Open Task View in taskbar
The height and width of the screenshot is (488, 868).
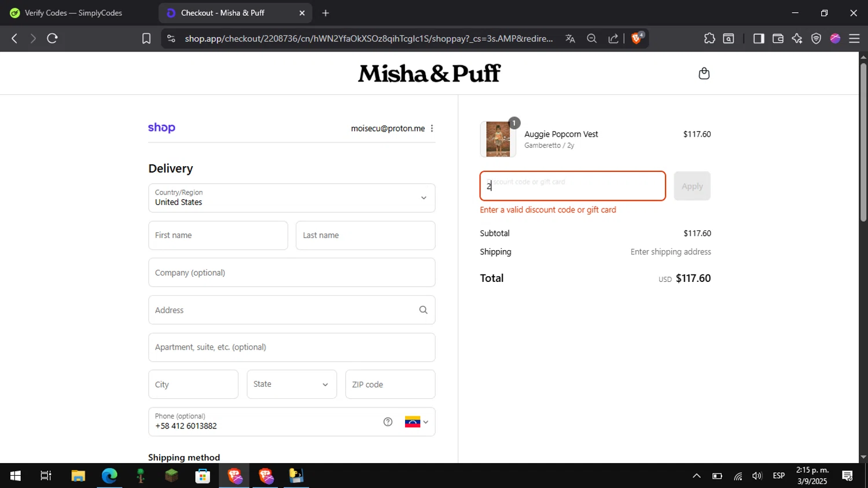coord(46,476)
